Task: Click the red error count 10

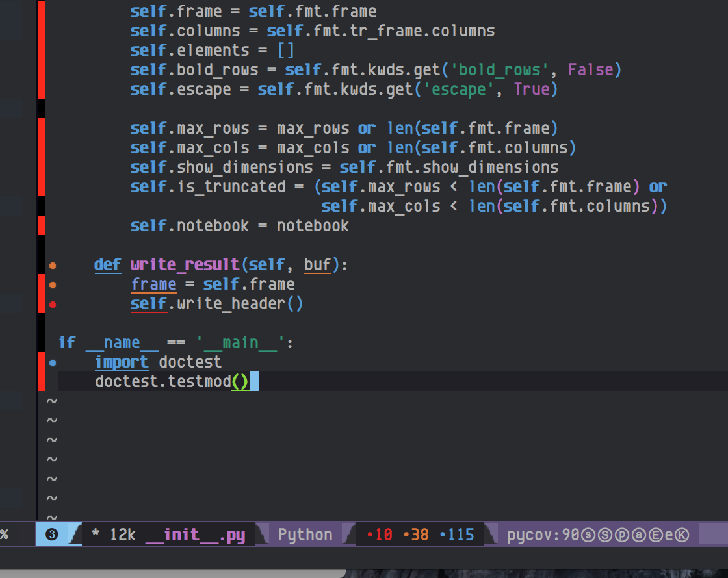Action: point(380,535)
